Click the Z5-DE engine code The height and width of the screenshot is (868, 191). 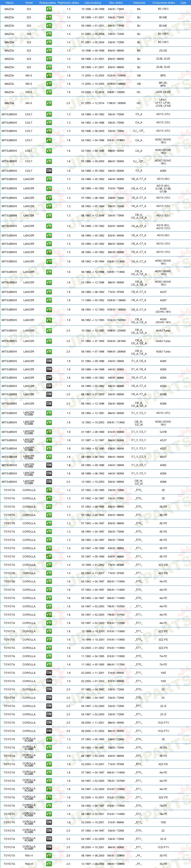[163, 51]
